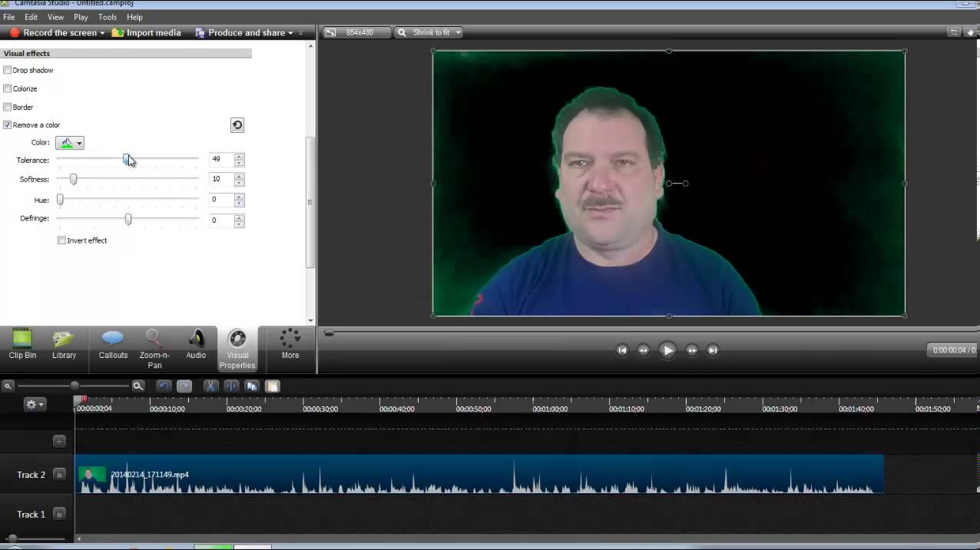980x550 pixels.
Task: Split the clip at the playhead
Action: 231,386
